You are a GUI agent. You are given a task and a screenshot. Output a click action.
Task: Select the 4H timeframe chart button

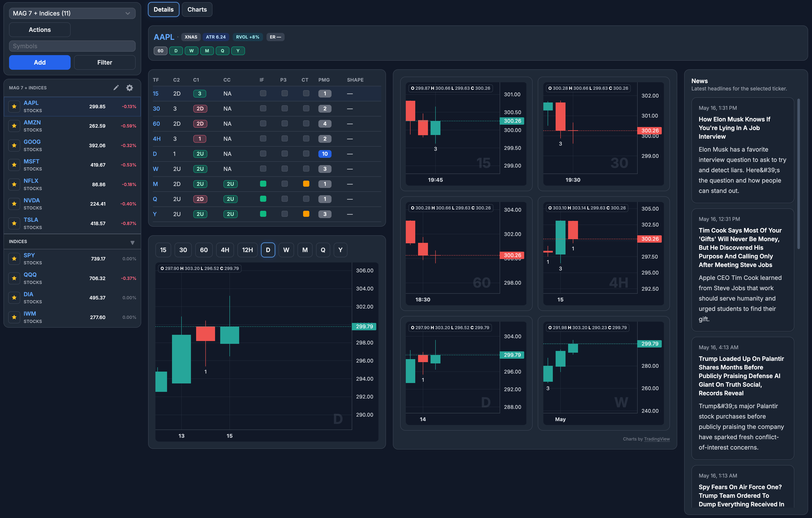click(x=225, y=250)
